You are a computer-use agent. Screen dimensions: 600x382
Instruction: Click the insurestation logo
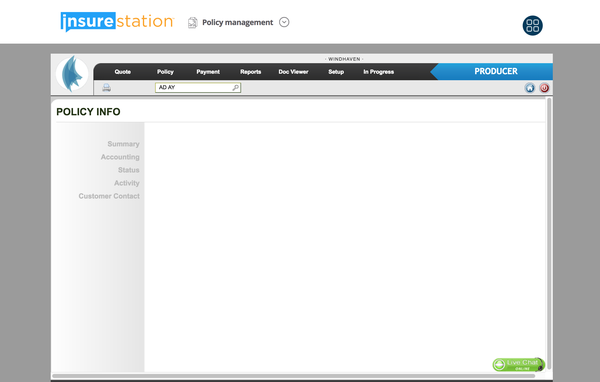click(x=117, y=21)
